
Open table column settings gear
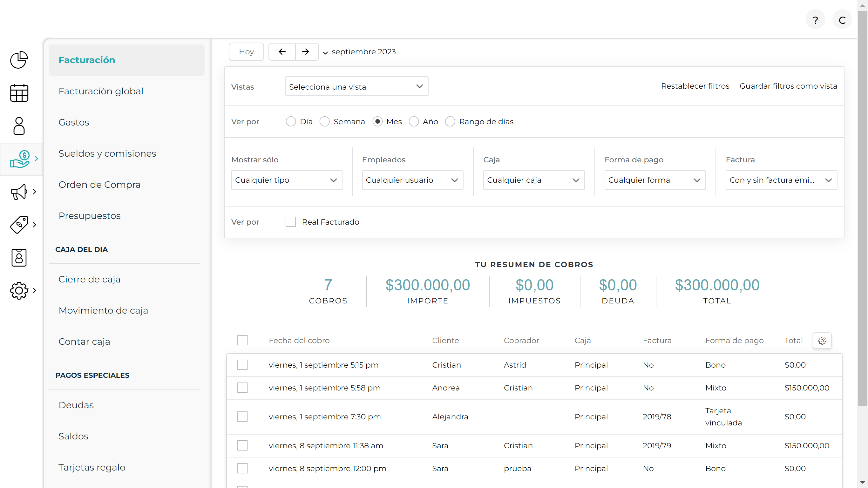[822, 340]
